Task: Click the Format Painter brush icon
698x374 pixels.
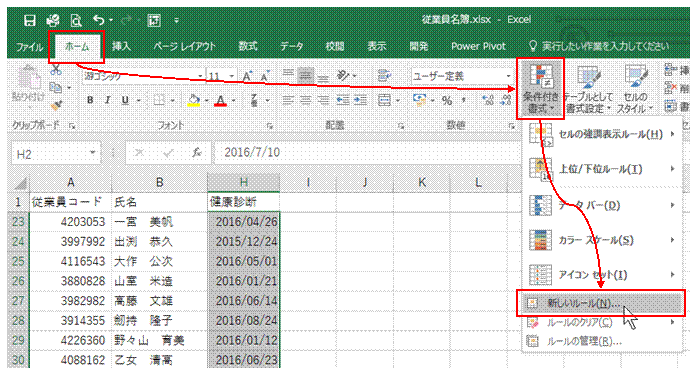Action: click(x=56, y=106)
